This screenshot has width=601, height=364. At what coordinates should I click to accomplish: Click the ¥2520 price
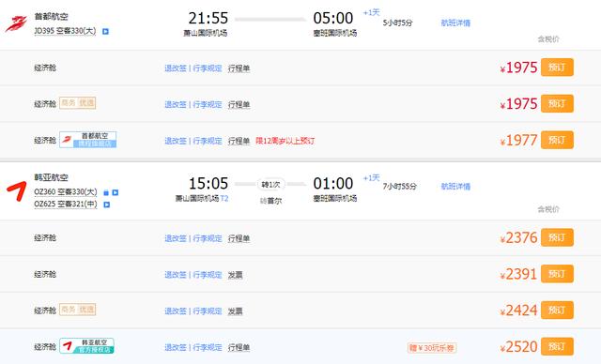coord(518,347)
